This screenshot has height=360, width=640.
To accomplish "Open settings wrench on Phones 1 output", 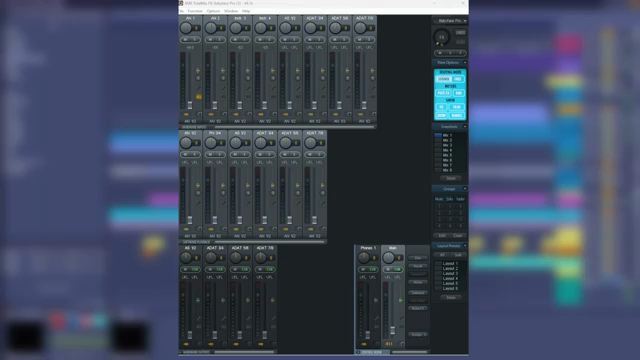I will pos(377,318).
